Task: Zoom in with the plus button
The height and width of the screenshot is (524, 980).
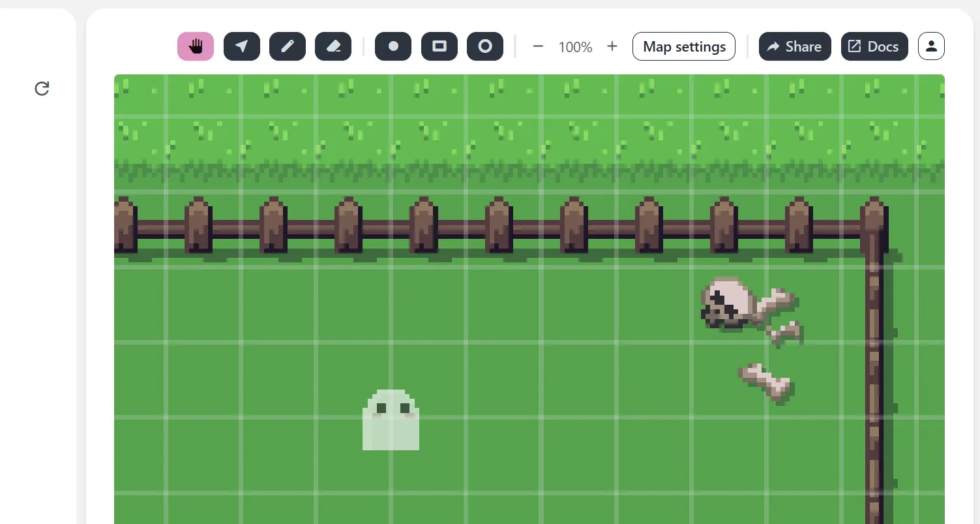Action: [612, 46]
